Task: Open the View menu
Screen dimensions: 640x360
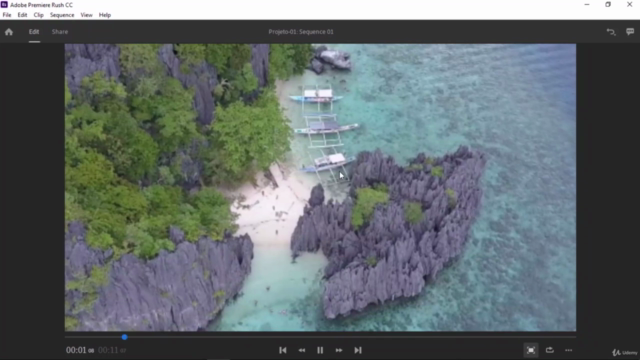Action: (86, 15)
